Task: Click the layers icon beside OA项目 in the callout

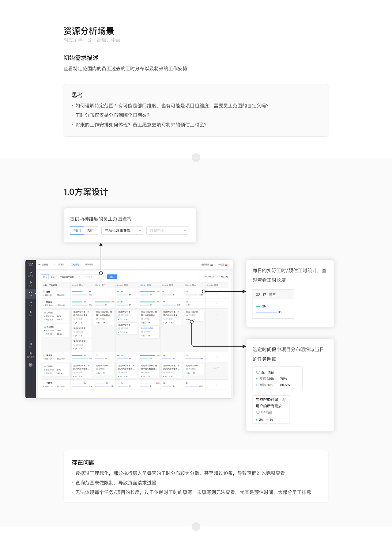Action: 258,412
